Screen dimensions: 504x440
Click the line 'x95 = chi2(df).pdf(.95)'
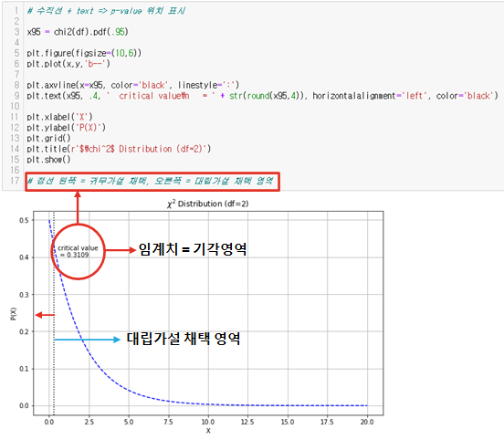[78, 32]
